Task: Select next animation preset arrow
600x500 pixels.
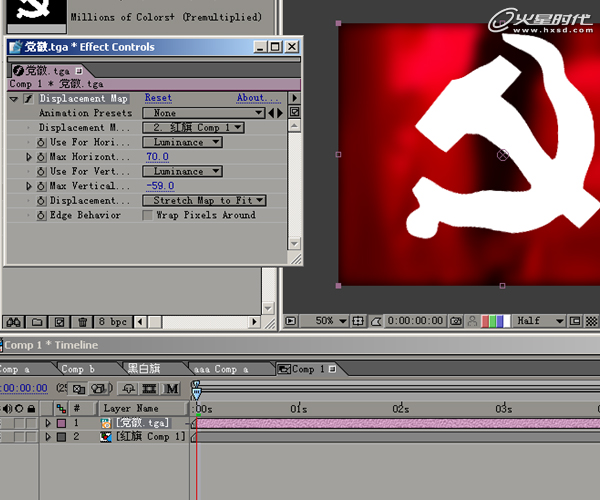Action: (x=280, y=113)
